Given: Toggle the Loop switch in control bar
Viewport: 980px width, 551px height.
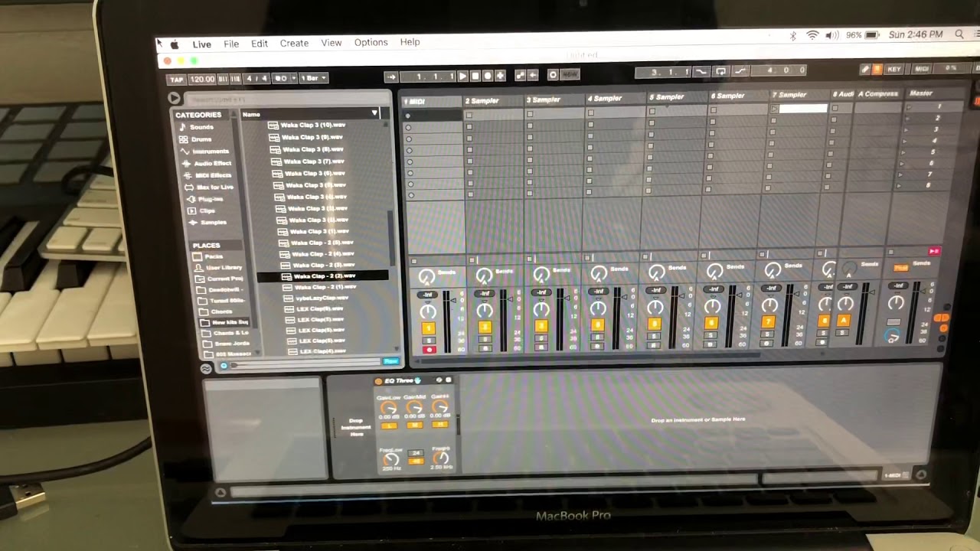Looking at the screenshot, I should click(720, 71).
